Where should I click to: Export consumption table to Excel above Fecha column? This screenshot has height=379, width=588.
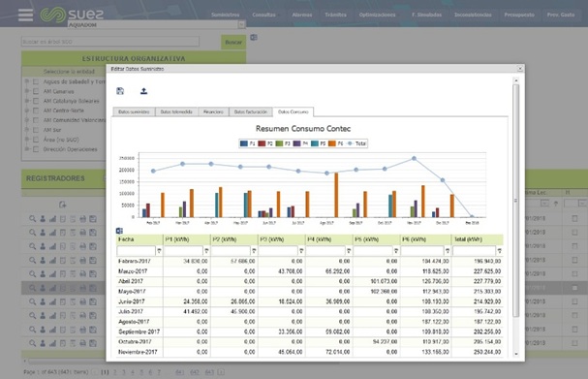[x=119, y=231]
